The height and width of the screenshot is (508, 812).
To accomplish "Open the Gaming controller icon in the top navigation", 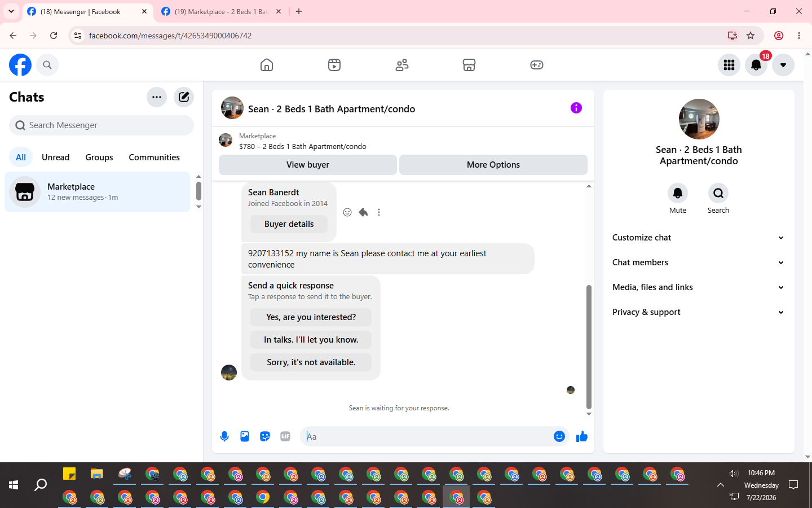I will click(x=537, y=65).
